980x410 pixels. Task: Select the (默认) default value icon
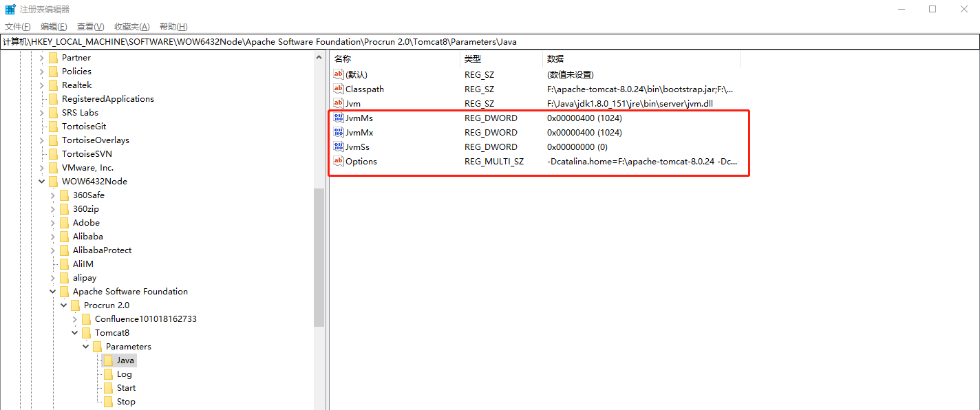click(339, 74)
